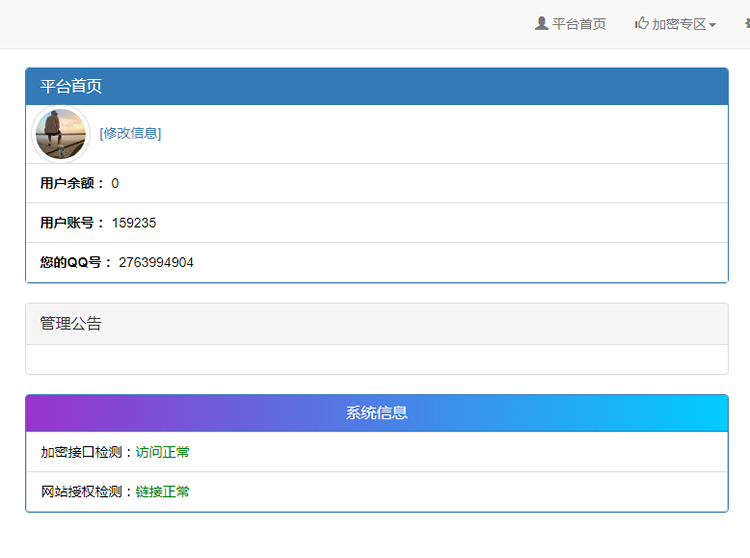The height and width of the screenshot is (558, 750).
Task: Click the green 链接正常 status text
Action: 163,492
